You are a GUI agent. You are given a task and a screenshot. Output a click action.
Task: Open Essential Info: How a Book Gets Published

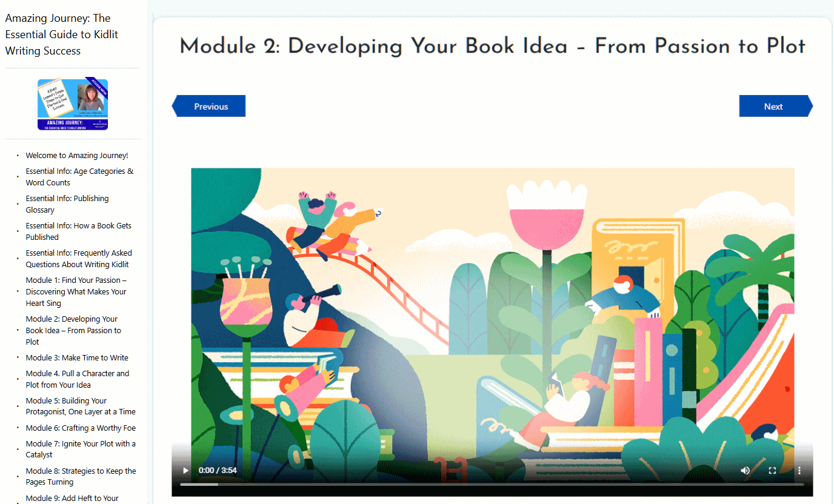[x=78, y=231]
